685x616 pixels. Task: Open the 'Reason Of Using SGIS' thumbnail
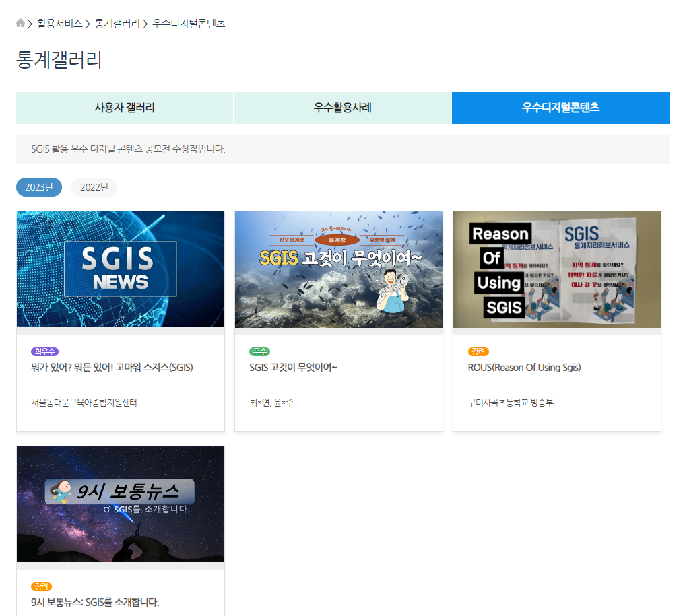pos(556,269)
